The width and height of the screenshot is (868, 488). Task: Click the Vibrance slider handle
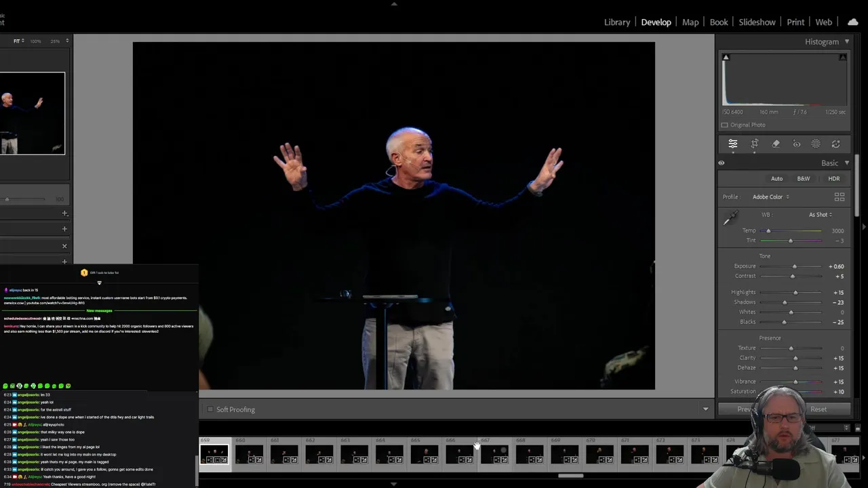tap(795, 382)
